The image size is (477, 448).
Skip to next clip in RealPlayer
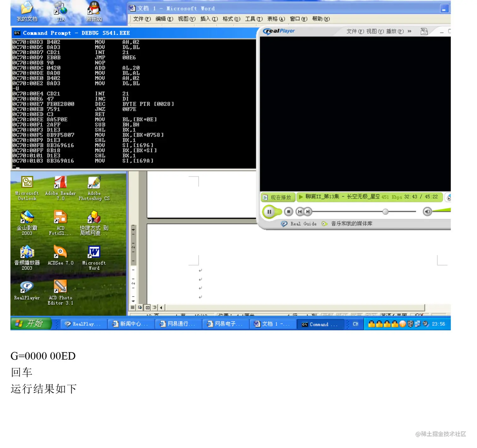pos(308,212)
